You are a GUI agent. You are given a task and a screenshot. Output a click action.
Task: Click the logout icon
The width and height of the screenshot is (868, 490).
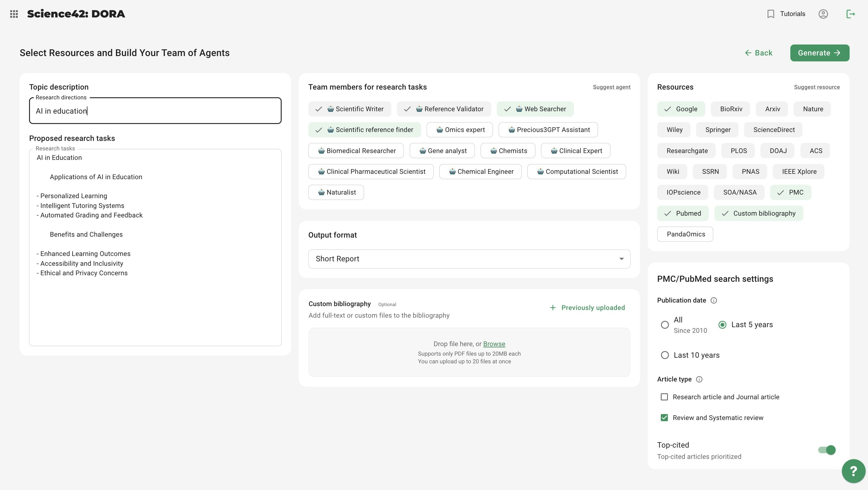pos(851,14)
